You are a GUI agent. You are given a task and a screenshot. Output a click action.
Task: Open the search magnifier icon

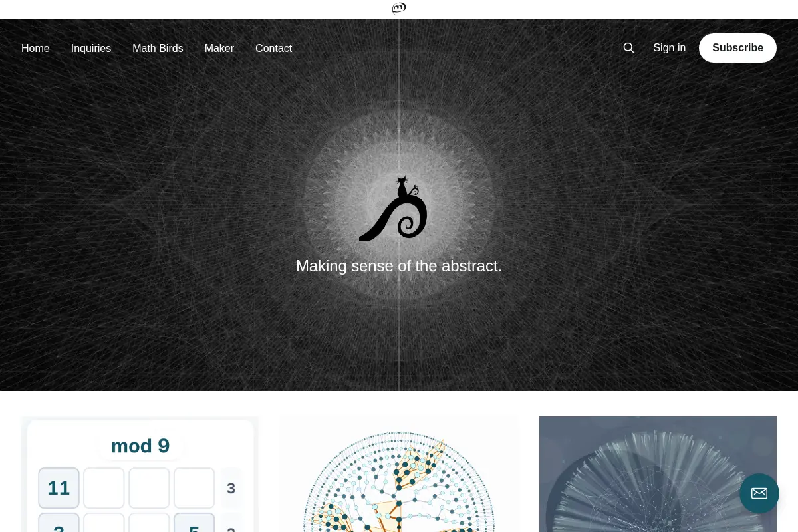coord(628,48)
